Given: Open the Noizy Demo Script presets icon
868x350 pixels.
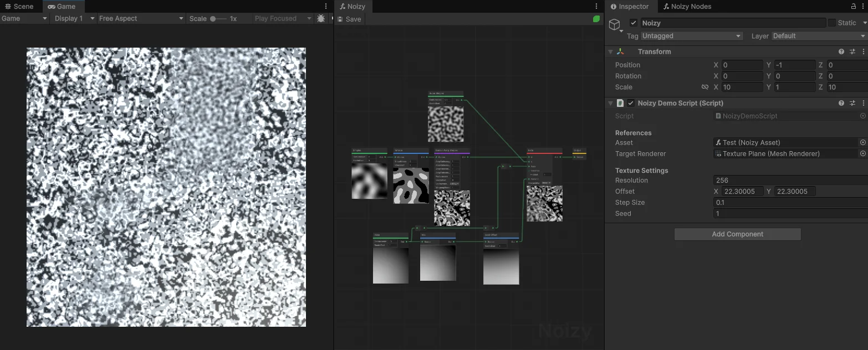Looking at the screenshot, I should click(852, 103).
